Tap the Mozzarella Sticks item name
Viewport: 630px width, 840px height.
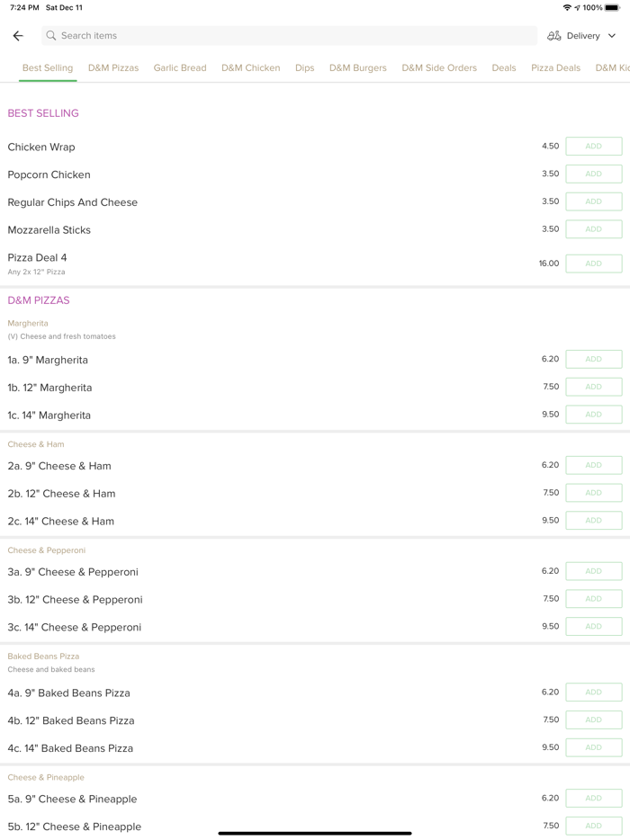point(49,230)
